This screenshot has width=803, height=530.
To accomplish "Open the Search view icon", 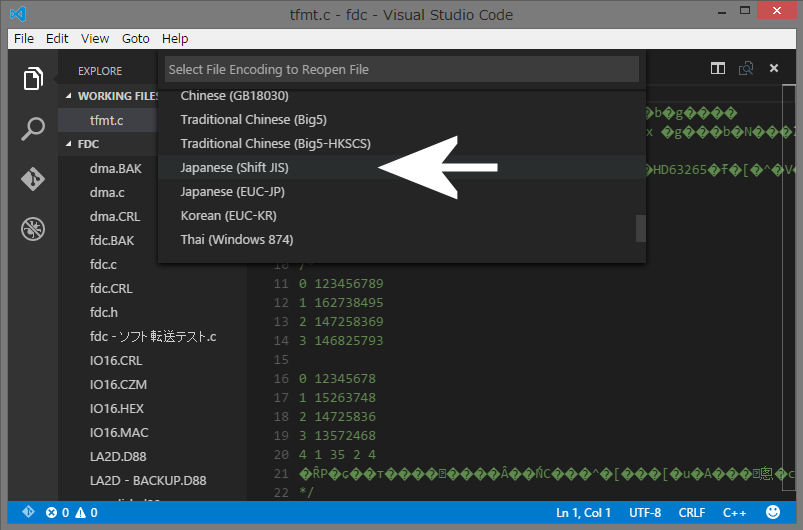I will click(x=33, y=128).
